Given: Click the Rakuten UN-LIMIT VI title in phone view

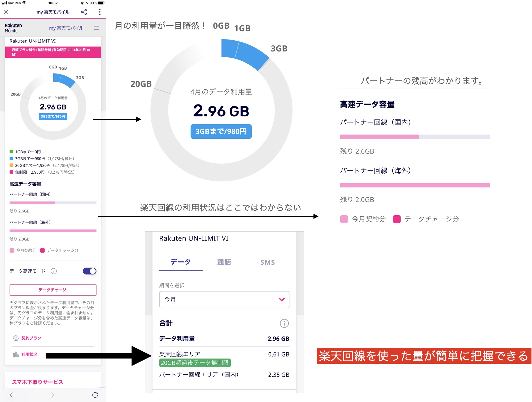Looking at the screenshot, I should [x=33, y=41].
